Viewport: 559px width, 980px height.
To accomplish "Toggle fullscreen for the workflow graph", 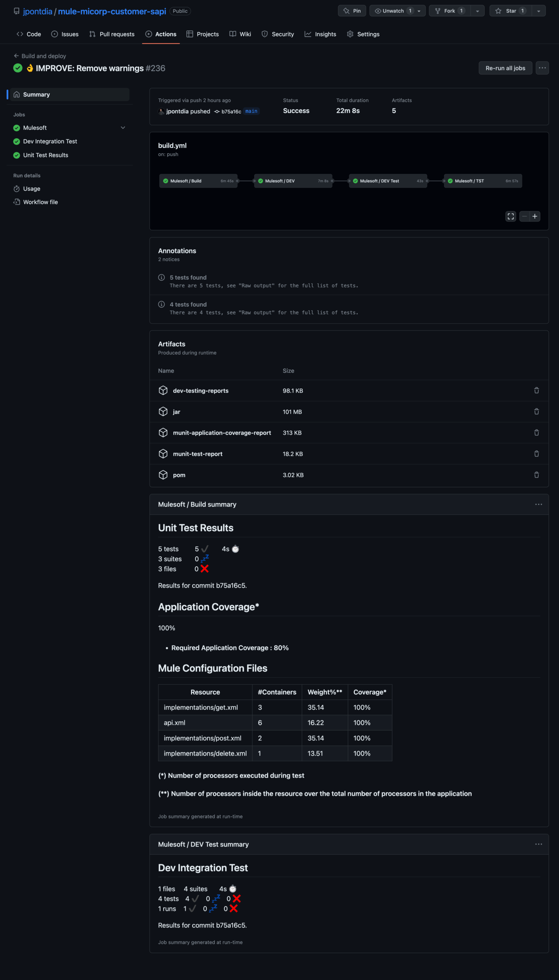I will pyautogui.click(x=511, y=217).
